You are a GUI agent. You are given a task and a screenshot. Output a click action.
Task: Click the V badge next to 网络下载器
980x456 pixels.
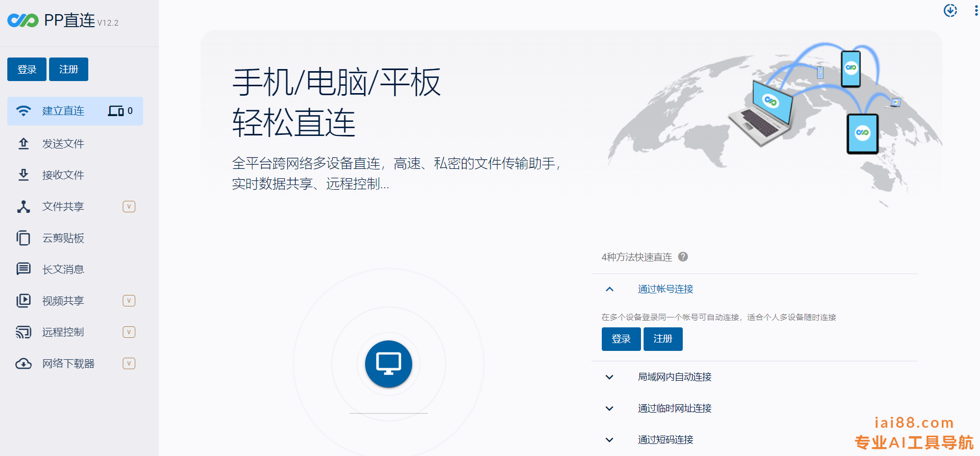[x=129, y=363]
